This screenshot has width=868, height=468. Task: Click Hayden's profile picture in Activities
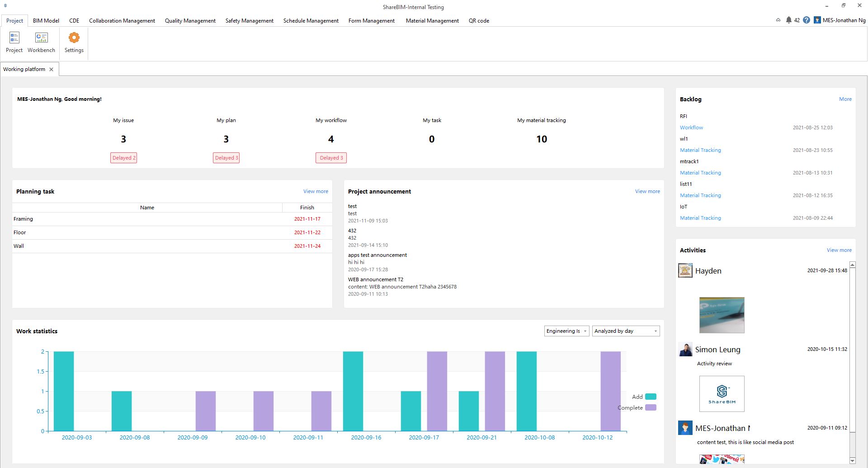tap(685, 270)
